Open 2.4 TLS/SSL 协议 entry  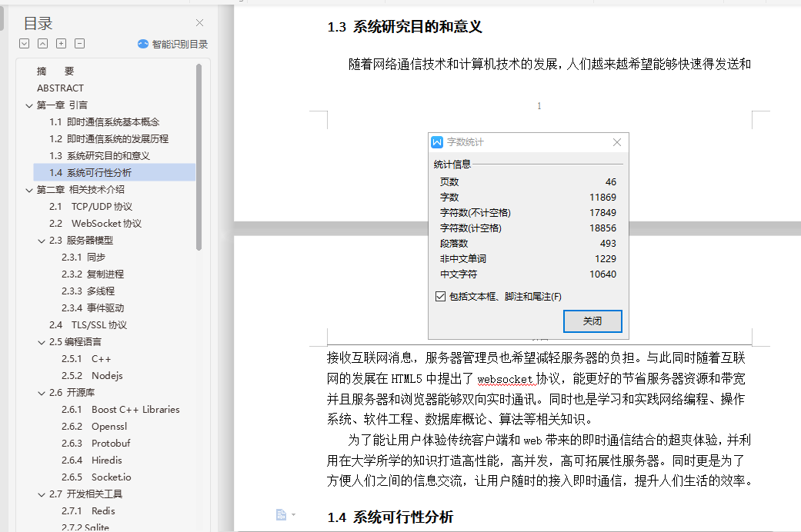click(88, 324)
